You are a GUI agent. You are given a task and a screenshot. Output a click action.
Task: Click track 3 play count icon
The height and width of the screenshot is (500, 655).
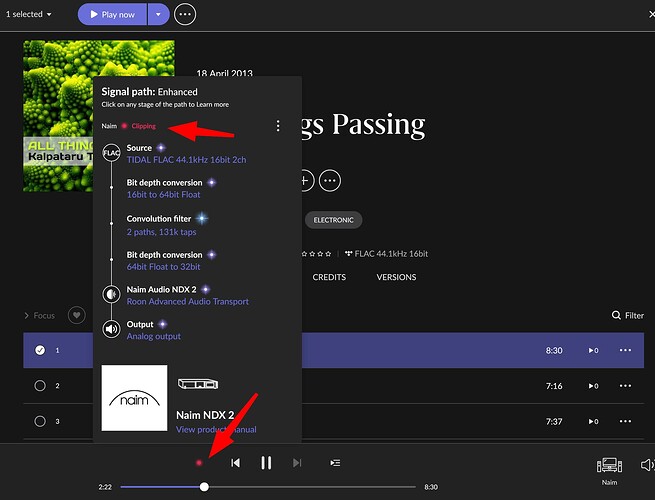click(594, 421)
